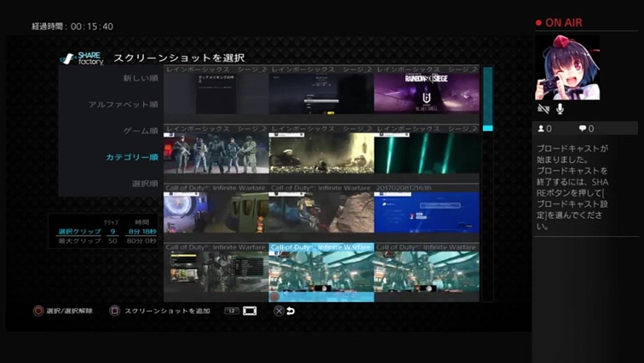644x363 pixels.
Task: Click the comment count icon
Action: point(583,129)
